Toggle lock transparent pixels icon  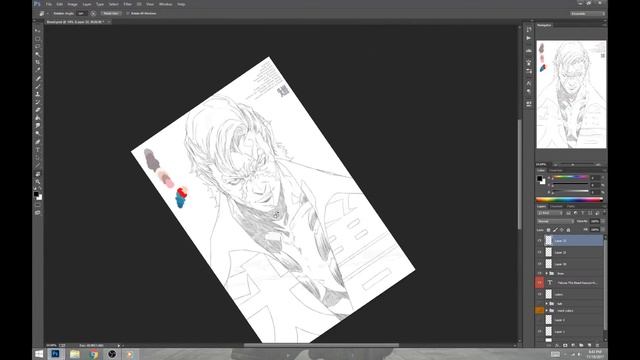[548, 230]
